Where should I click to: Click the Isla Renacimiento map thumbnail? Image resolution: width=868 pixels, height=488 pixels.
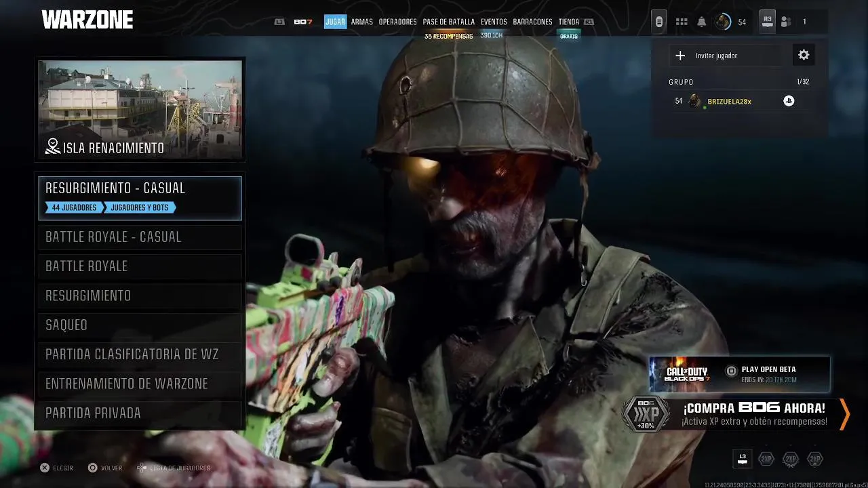140,110
